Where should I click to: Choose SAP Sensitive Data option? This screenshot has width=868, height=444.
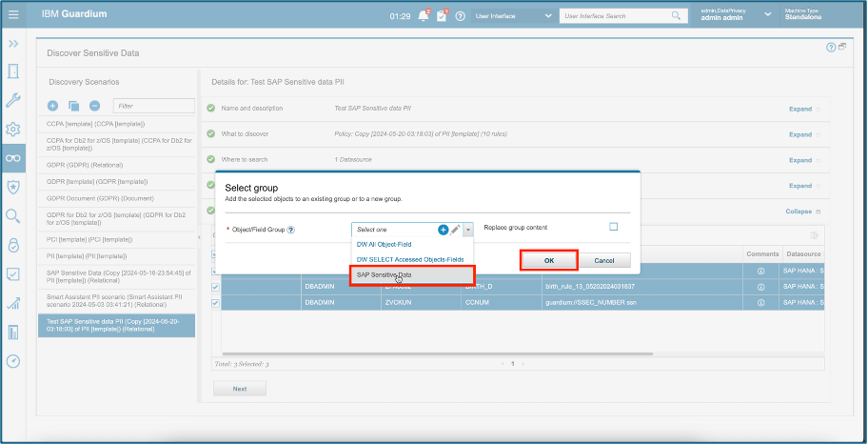pyautogui.click(x=412, y=275)
